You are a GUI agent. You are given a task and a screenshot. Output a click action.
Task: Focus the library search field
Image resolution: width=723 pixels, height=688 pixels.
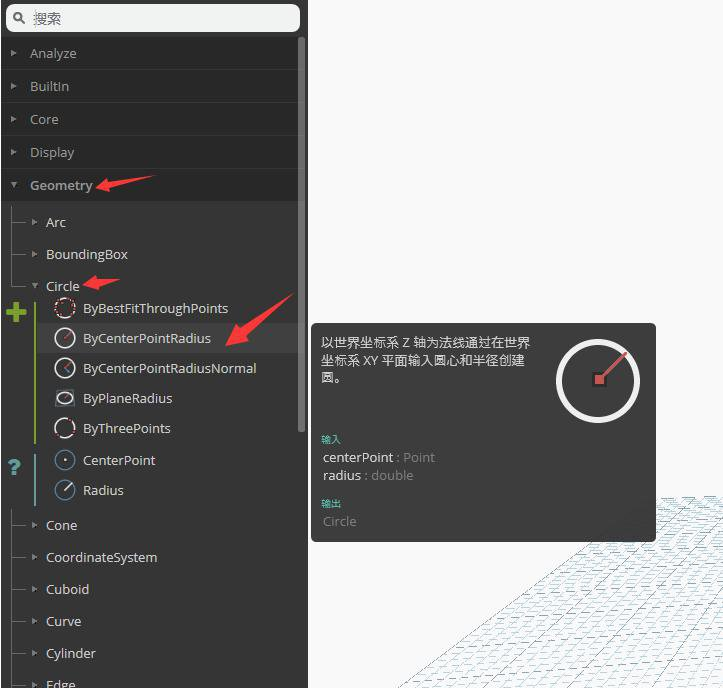153,18
